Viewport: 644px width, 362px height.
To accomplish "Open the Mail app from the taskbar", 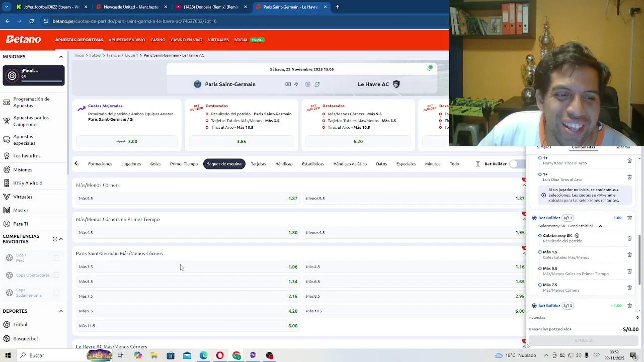I will tap(187, 355).
